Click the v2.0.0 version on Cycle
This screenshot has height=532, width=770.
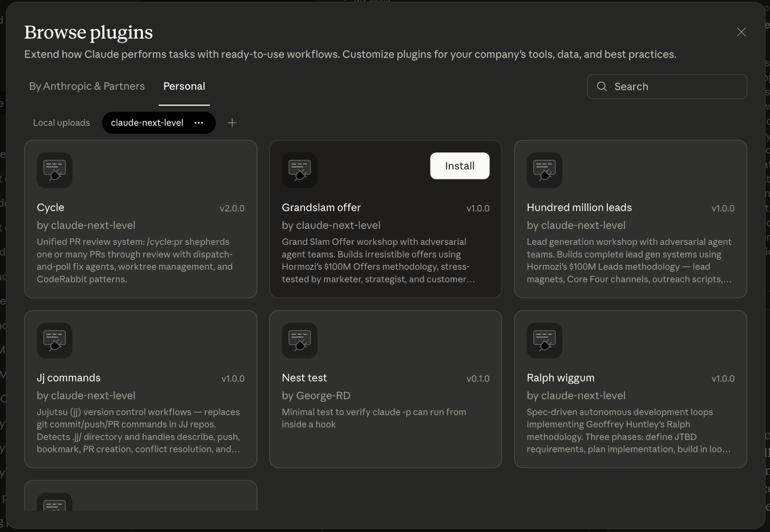click(x=232, y=208)
